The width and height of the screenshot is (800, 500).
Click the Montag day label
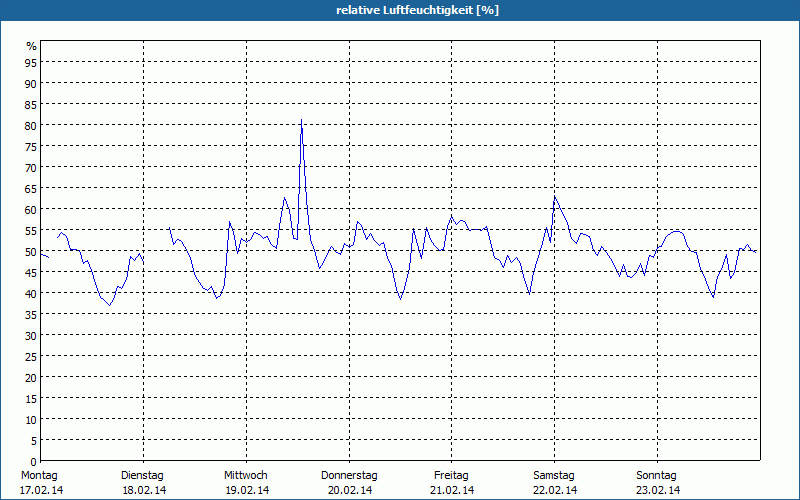click(40, 475)
